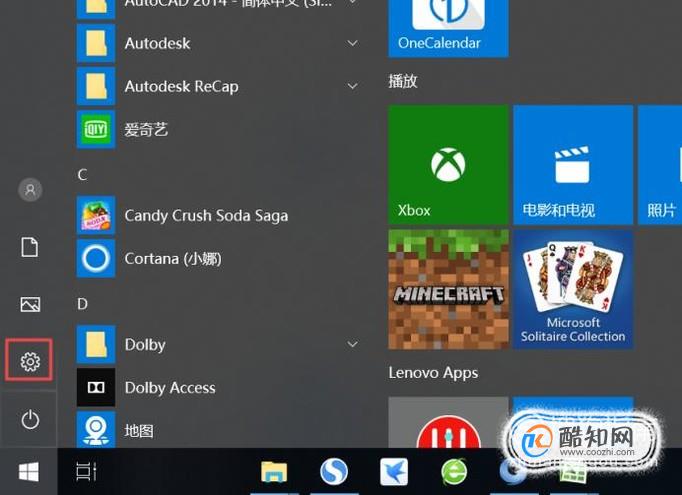Open the Maps (地图) app icon
The width and height of the screenshot is (682, 495).
point(96,429)
